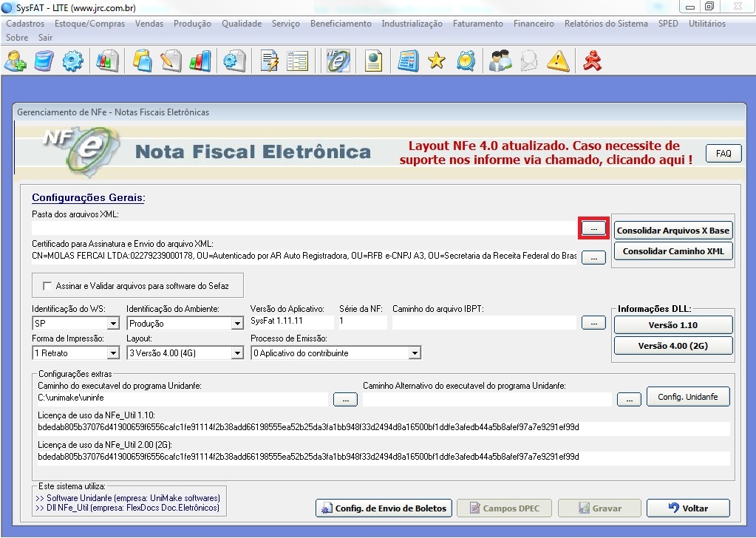Click the add user toolbar icon
756x538 pixels.
(x=16, y=61)
